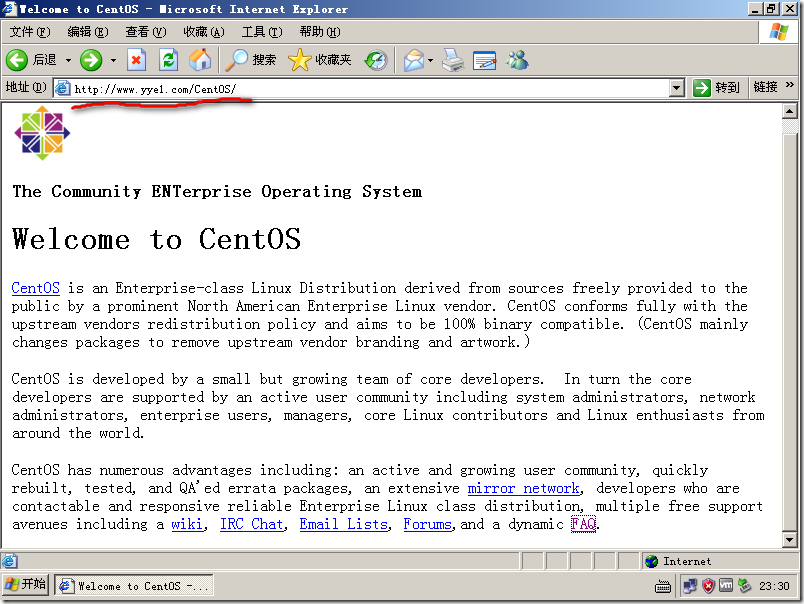
Task: Follow the mirror network link
Action: tap(524, 488)
